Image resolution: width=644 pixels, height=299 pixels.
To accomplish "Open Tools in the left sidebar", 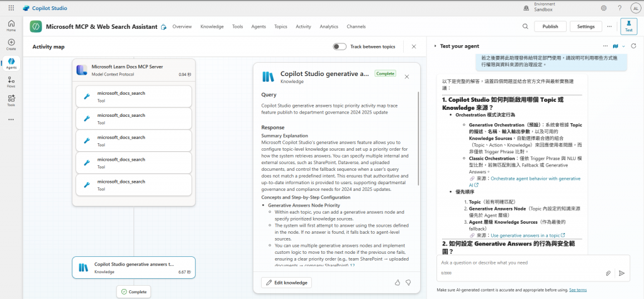I will click(x=11, y=101).
